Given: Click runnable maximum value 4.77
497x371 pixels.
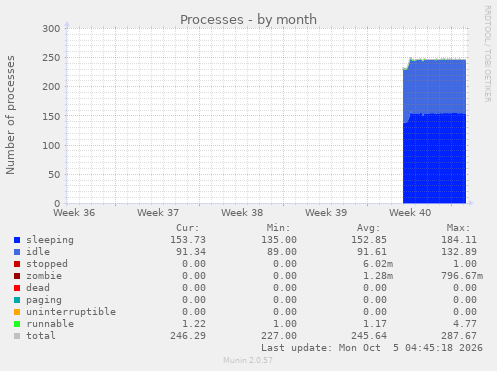Looking at the screenshot, I should click(465, 324).
